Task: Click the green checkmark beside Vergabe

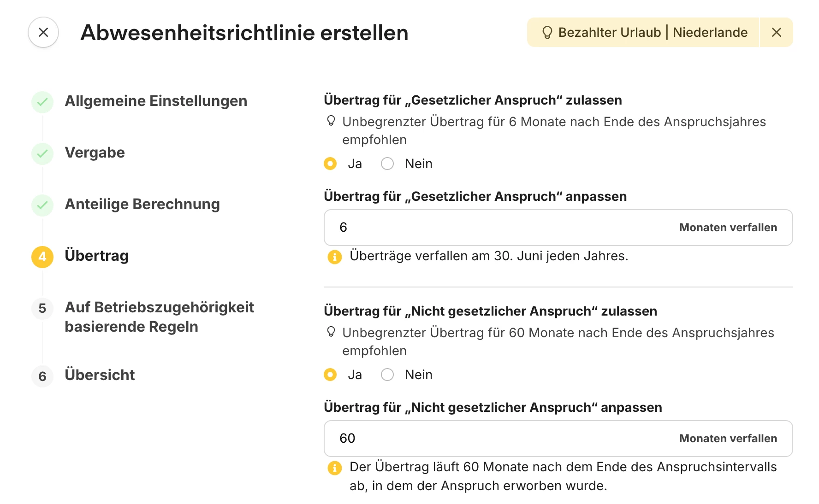Action: (42, 153)
